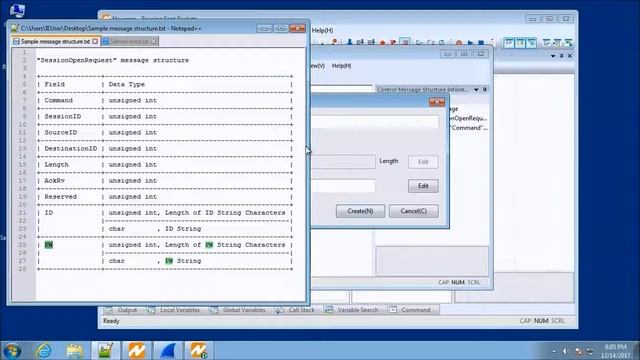The height and width of the screenshot is (360, 640).
Task: Click the pin icon of Control Message Structure panel
Action: 485,89
